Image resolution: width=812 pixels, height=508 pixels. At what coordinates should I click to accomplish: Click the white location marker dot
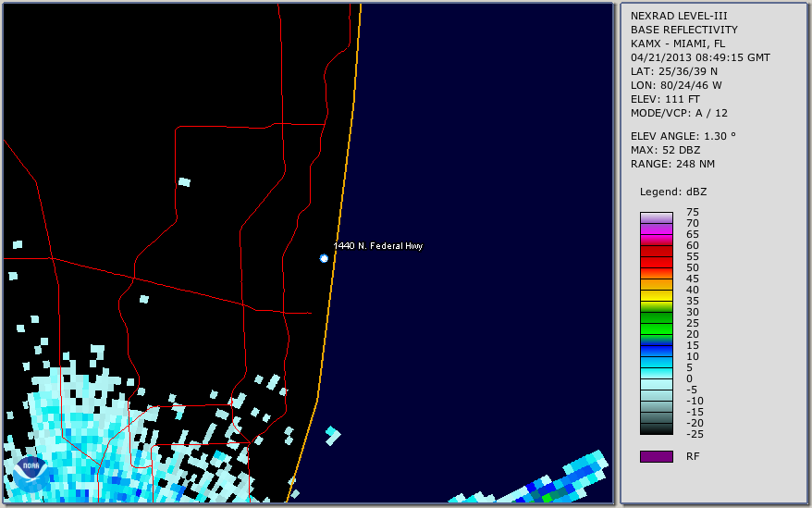point(324,258)
